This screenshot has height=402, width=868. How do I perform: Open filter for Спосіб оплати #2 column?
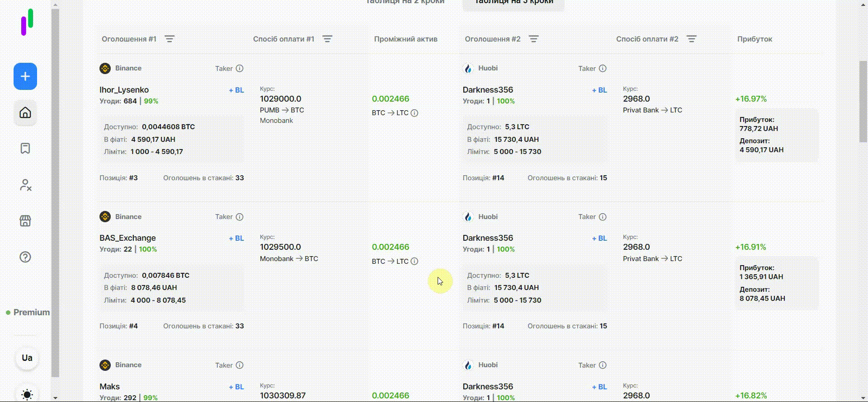coord(691,39)
